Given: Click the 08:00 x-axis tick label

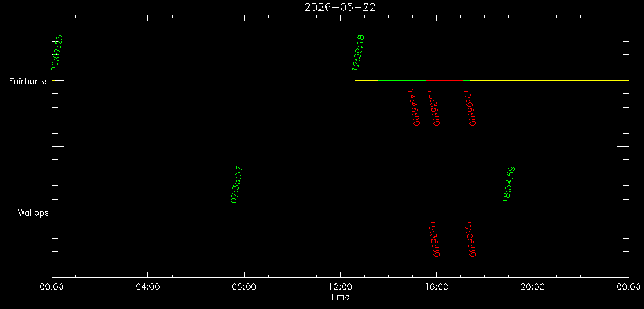Looking at the screenshot, I should coord(243,288).
